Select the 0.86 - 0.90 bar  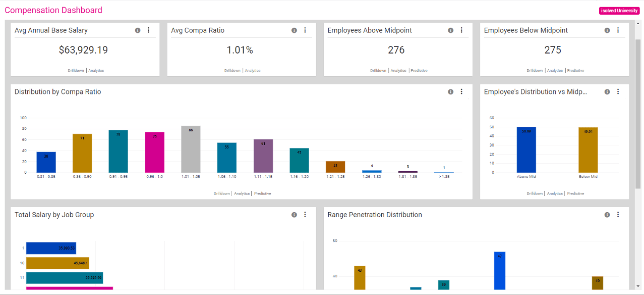(82, 154)
